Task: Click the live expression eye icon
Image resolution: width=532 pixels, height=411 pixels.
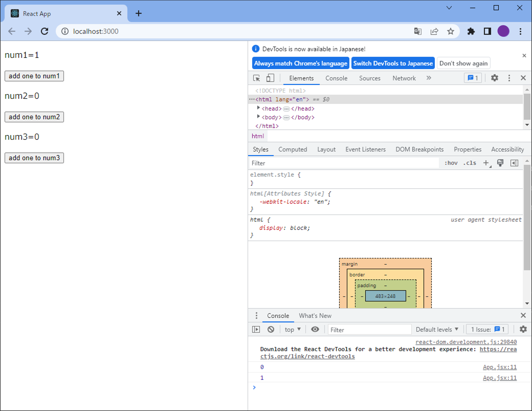Action: click(315, 329)
